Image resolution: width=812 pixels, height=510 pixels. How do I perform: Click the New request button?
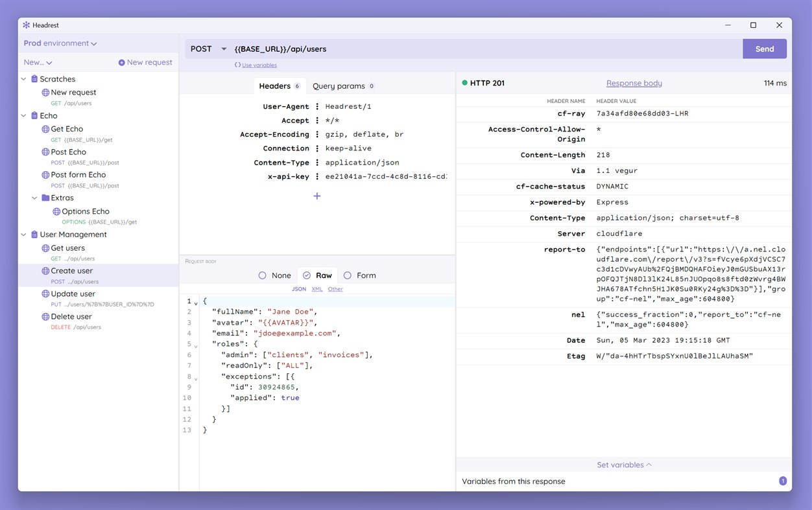145,62
